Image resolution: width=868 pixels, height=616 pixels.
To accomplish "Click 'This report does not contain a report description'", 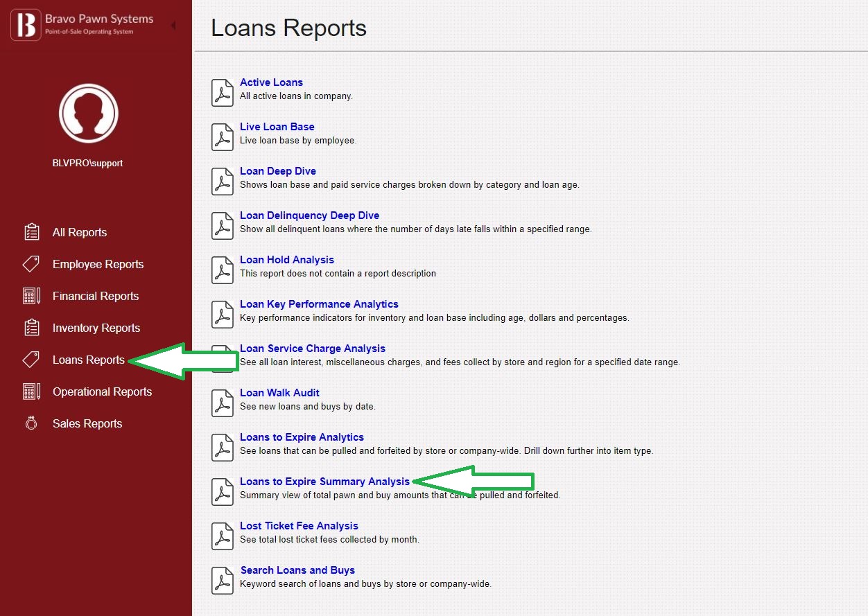I will point(338,274).
